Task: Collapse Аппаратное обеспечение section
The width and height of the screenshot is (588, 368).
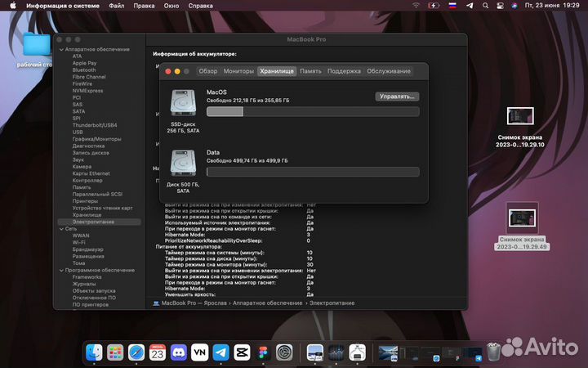Action: click(61, 50)
